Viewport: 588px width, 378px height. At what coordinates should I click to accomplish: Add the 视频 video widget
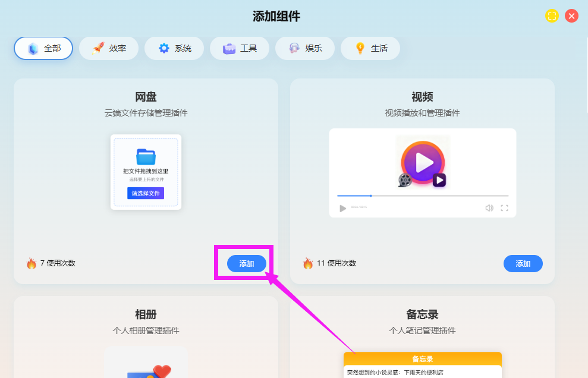(x=523, y=263)
